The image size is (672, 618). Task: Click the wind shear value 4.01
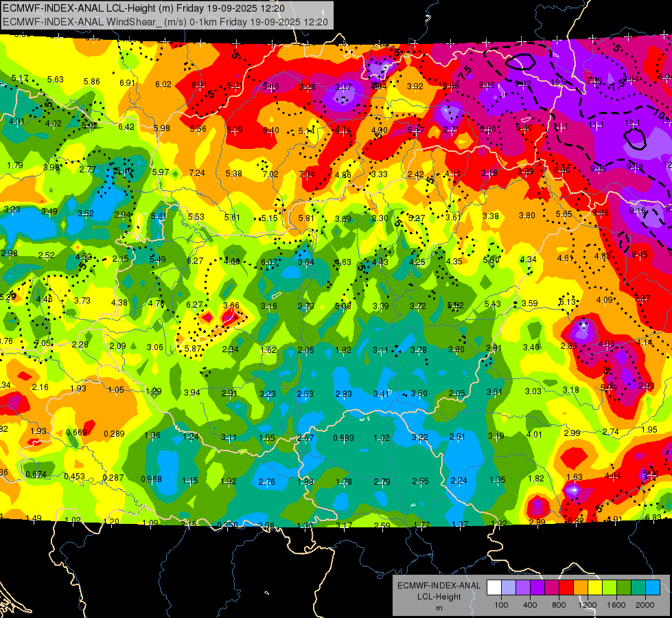534,434
